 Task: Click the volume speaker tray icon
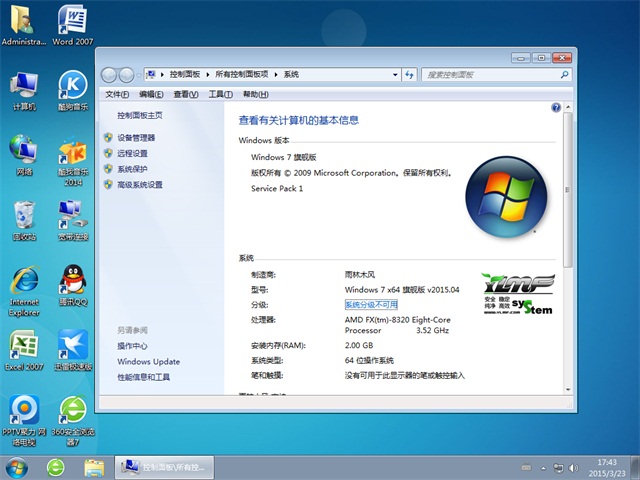[573, 468]
